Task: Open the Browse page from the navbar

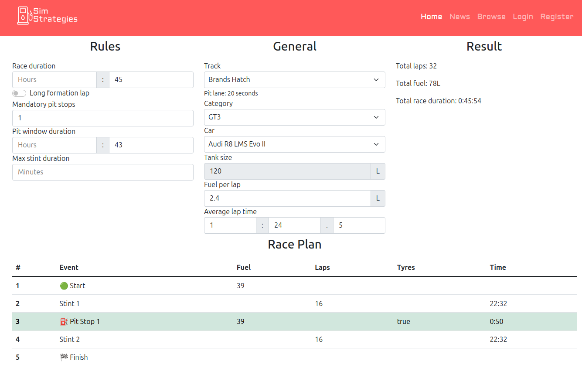Action: (x=491, y=17)
